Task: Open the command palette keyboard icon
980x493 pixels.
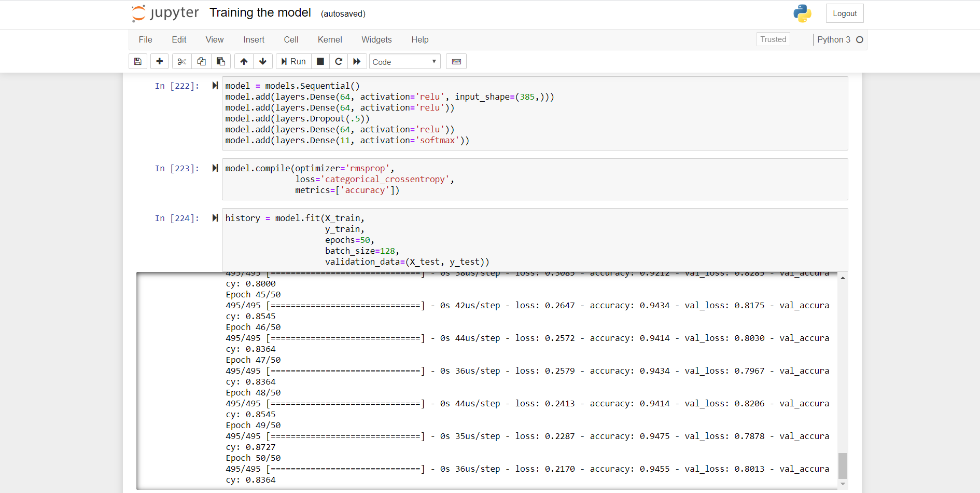Action: tap(456, 62)
